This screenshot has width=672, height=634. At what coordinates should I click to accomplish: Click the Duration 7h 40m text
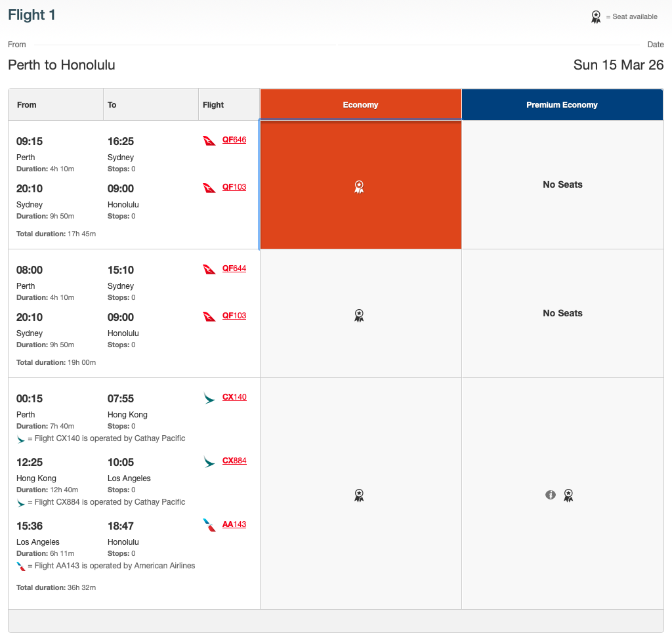[x=45, y=426]
